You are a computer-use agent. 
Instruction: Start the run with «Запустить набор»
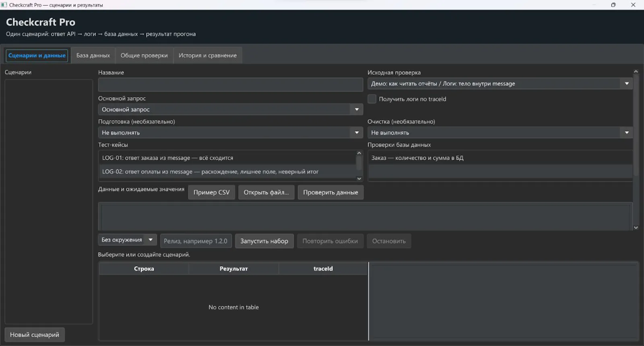(264, 241)
